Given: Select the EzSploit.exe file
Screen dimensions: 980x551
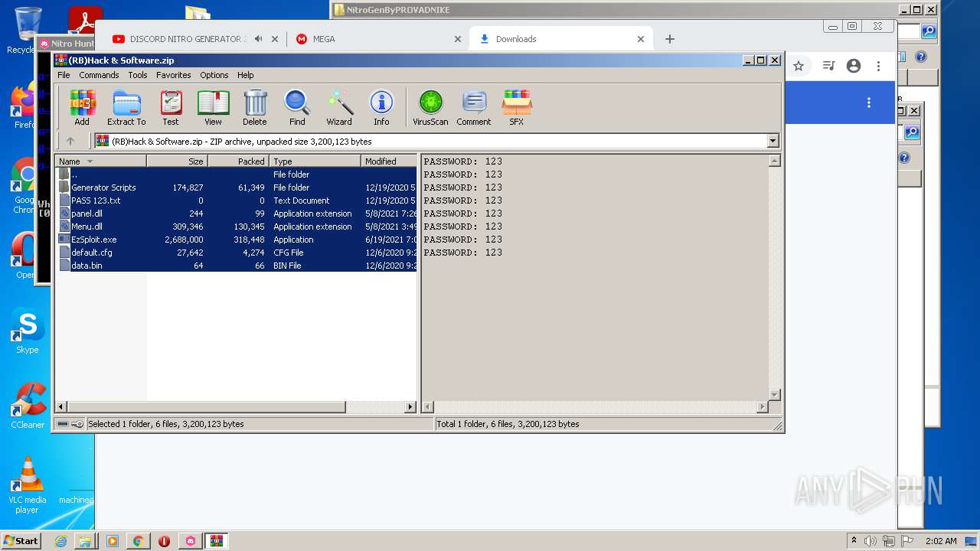Looking at the screenshot, I should tap(237, 240).
